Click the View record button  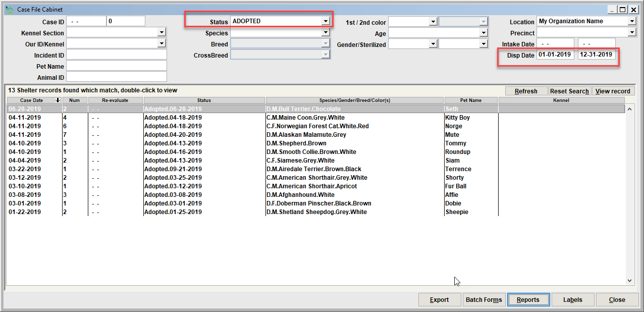click(613, 91)
